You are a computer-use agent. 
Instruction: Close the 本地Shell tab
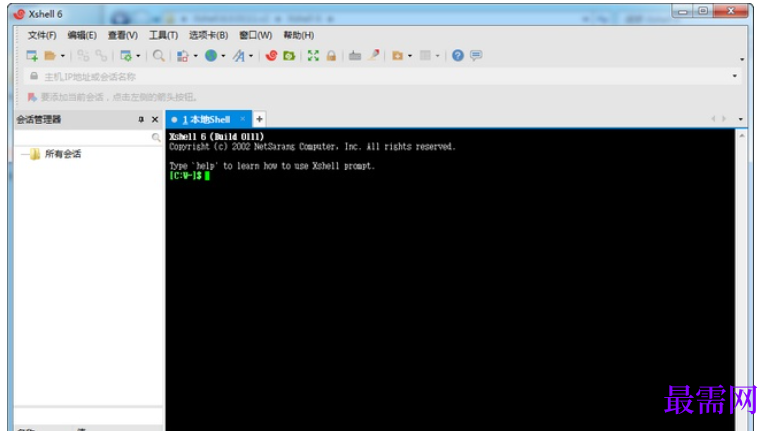242,119
